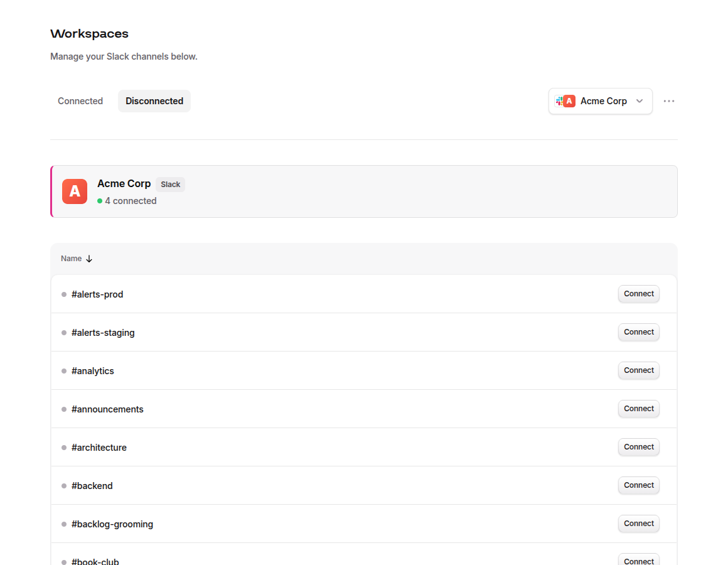Open the Acme Corp workspace dropdown

[x=601, y=100]
